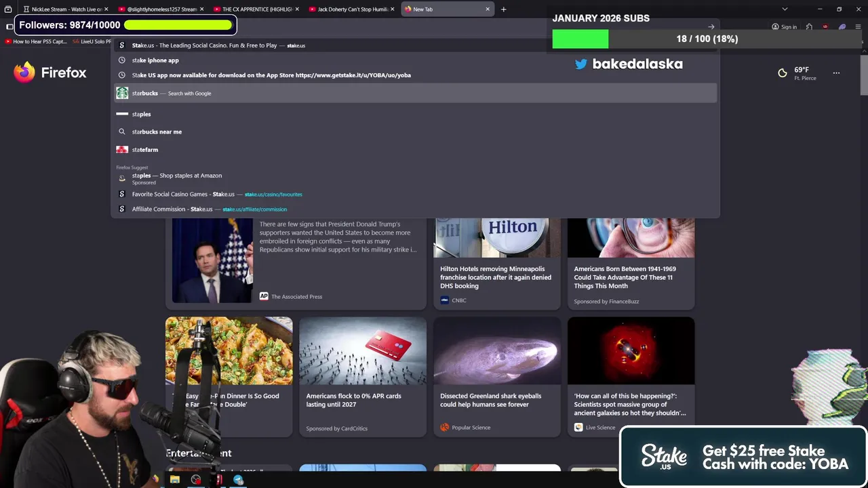Open the Firefox View icon left of tabs

[x=8, y=9]
